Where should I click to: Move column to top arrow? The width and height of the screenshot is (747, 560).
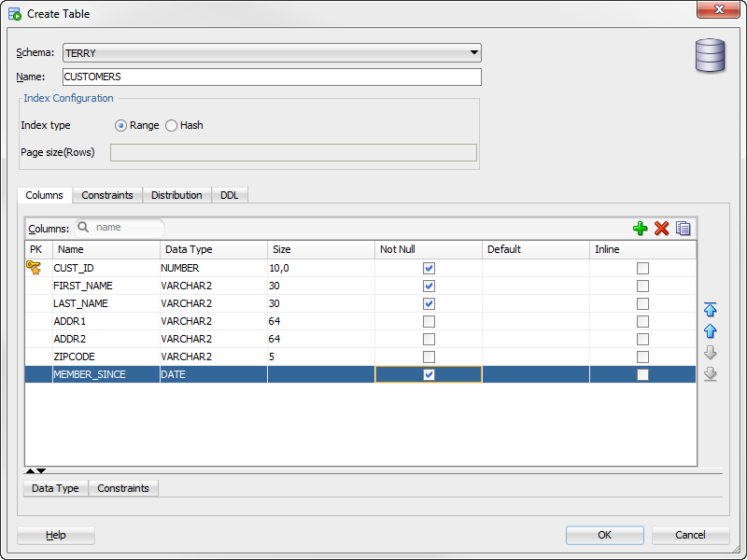tap(710, 310)
